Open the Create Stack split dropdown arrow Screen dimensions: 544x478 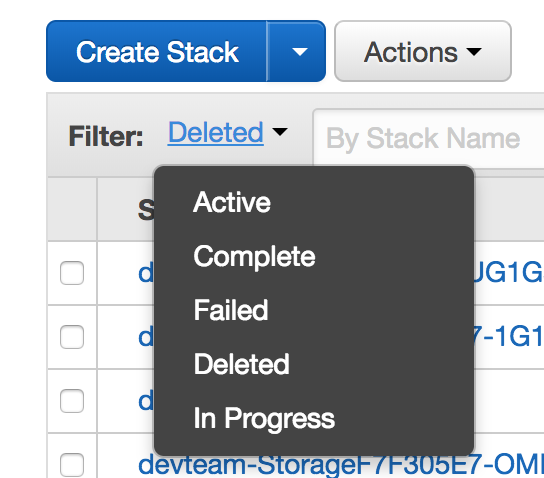tap(299, 51)
